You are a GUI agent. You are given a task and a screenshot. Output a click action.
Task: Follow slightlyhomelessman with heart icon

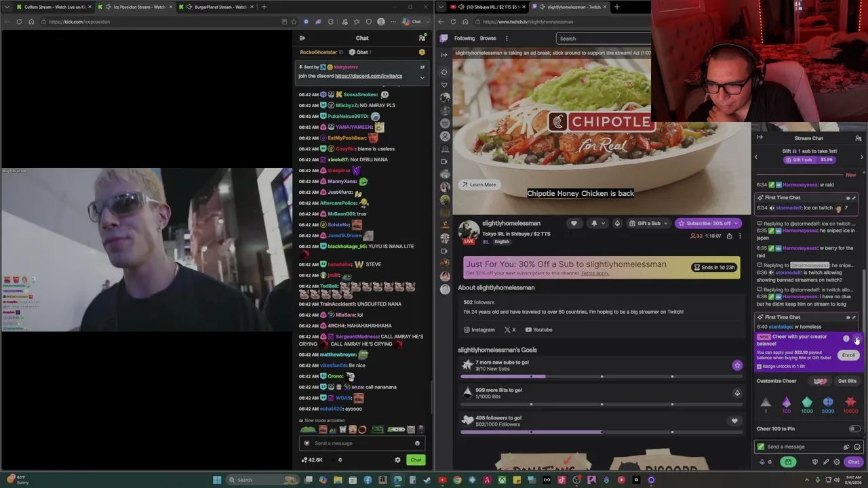(574, 223)
